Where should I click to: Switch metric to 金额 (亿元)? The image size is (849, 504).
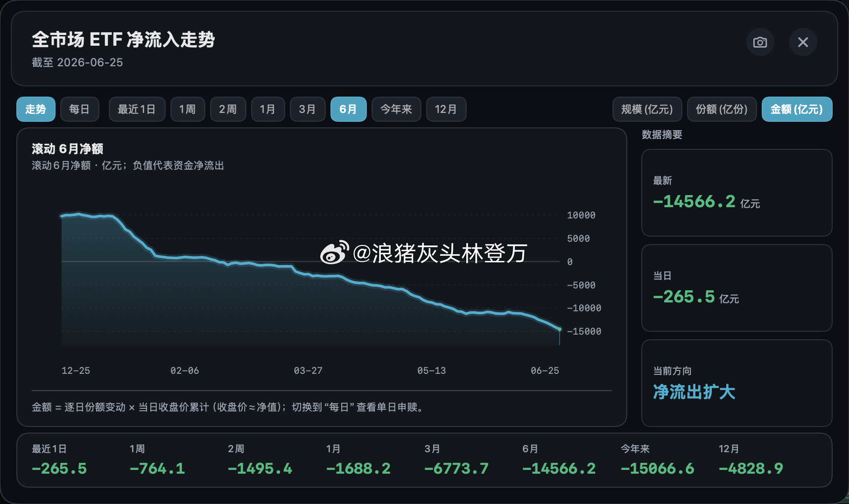point(797,109)
